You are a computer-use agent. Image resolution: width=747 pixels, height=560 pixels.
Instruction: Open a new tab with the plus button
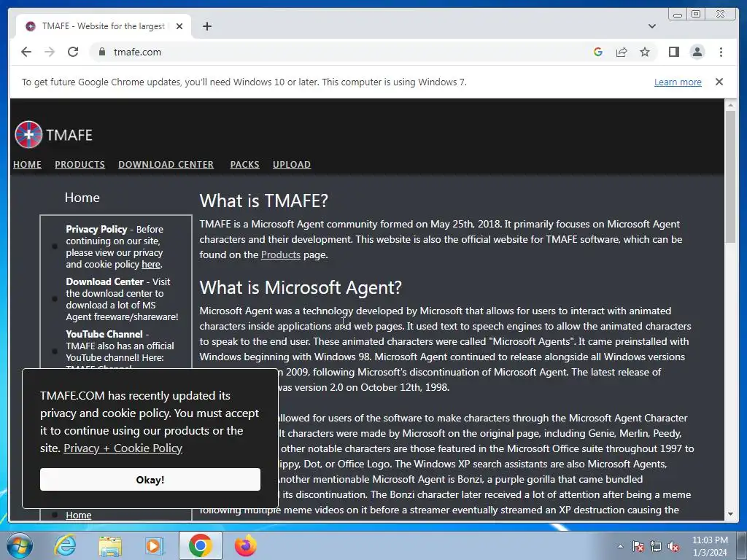click(206, 26)
